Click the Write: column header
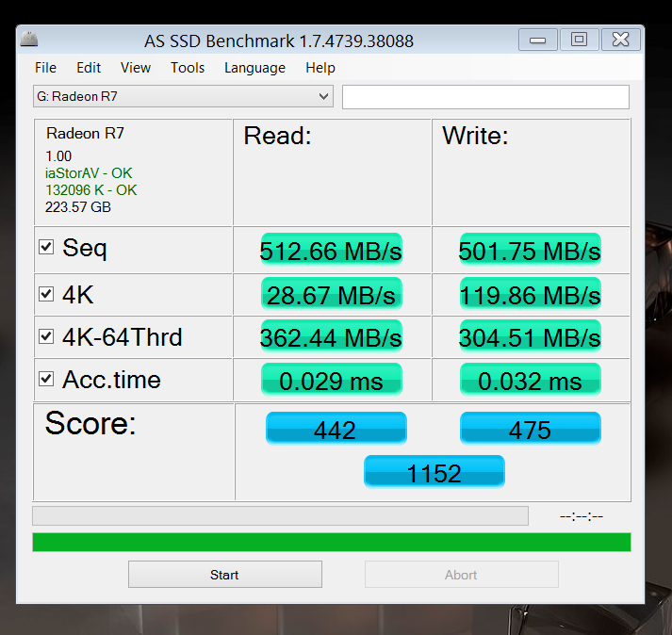Image resolution: width=672 pixels, height=635 pixels. (475, 136)
